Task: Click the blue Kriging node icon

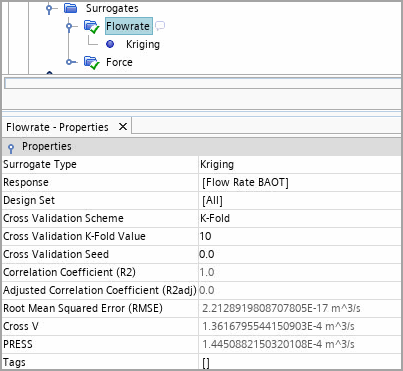Action: [110, 44]
